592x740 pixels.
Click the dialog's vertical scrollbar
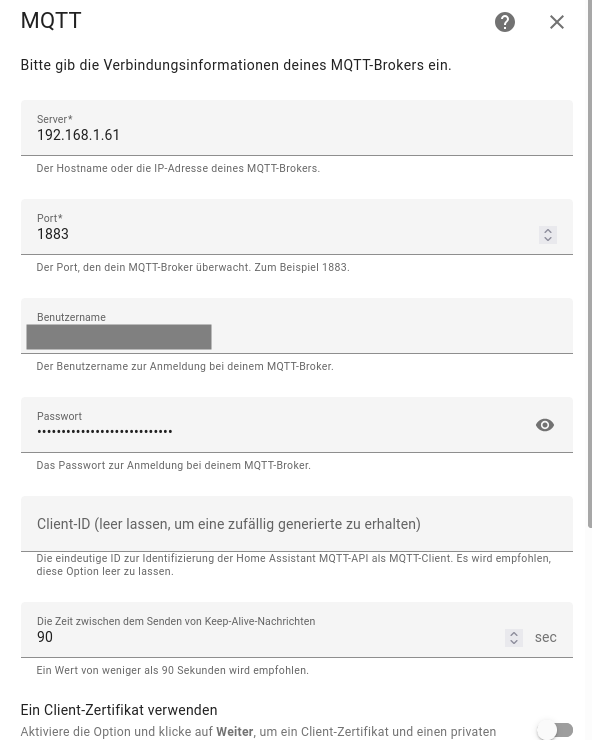(589, 264)
